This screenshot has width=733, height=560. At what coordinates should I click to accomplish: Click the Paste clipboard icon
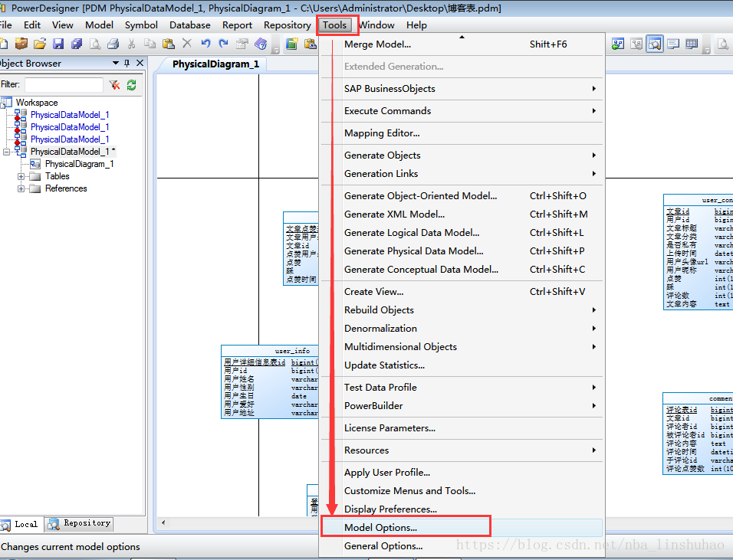pos(168,44)
